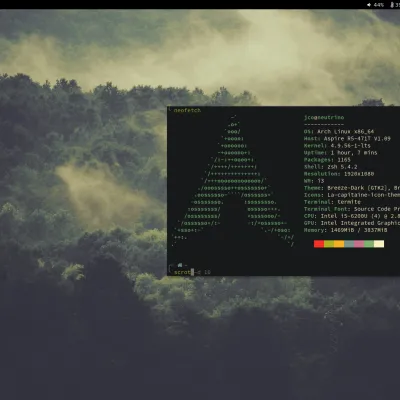Click the 'Terminal: termite' line
This screenshot has width=400, height=400.
(332, 202)
